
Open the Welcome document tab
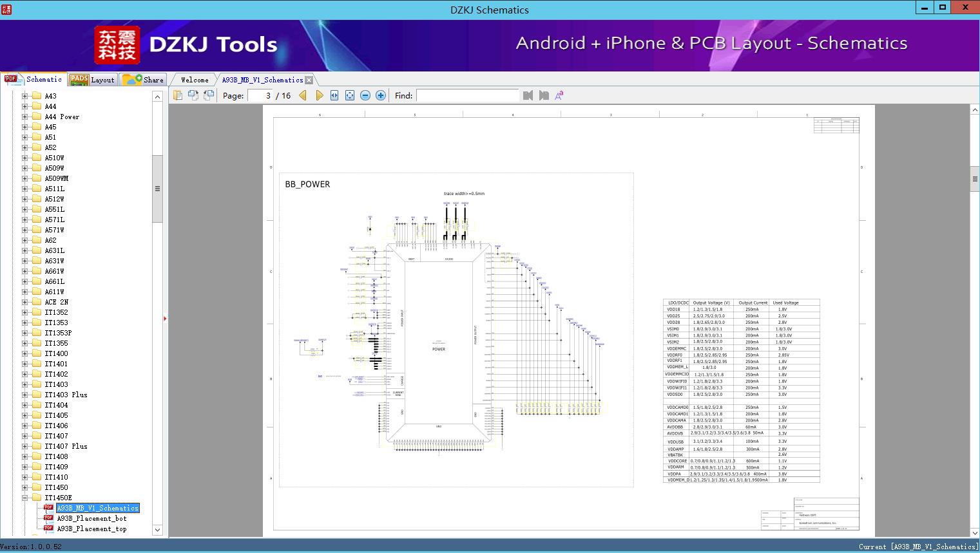pos(195,80)
